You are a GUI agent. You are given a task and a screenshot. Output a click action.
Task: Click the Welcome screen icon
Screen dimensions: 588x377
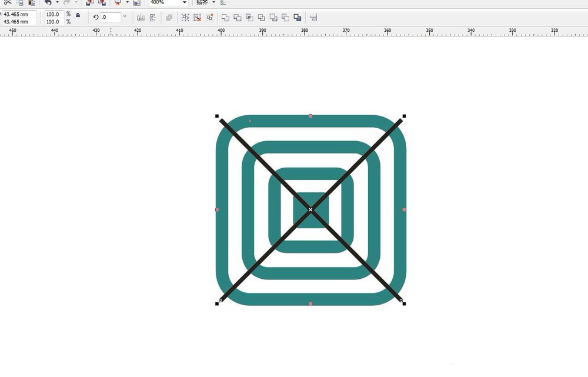(x=137, y=2)
